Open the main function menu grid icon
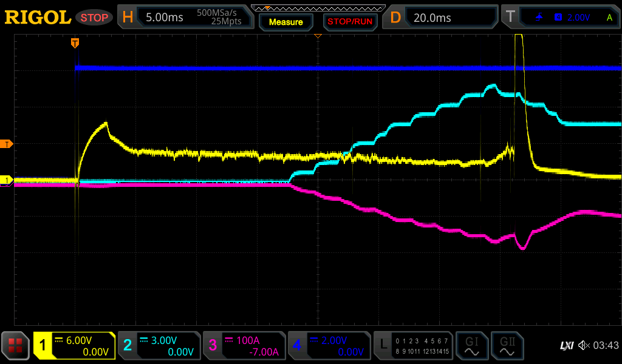622x364 pixels. [x=15, y=346]
